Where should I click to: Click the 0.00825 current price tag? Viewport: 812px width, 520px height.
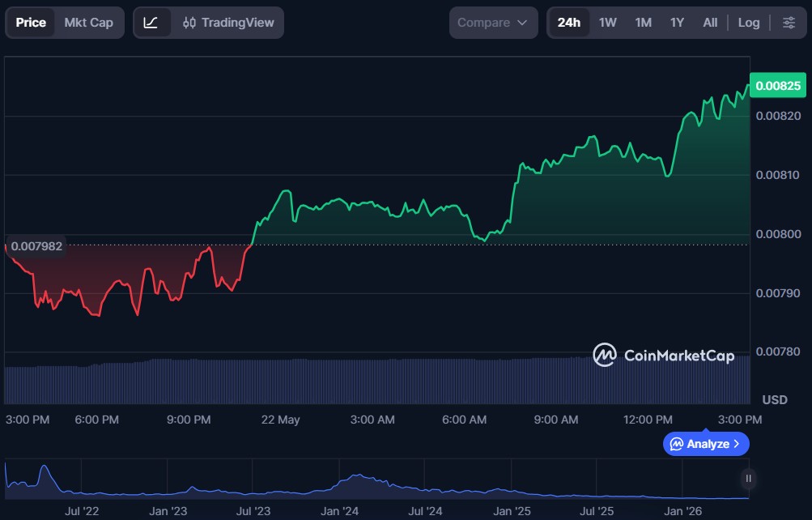pos(778,86)
